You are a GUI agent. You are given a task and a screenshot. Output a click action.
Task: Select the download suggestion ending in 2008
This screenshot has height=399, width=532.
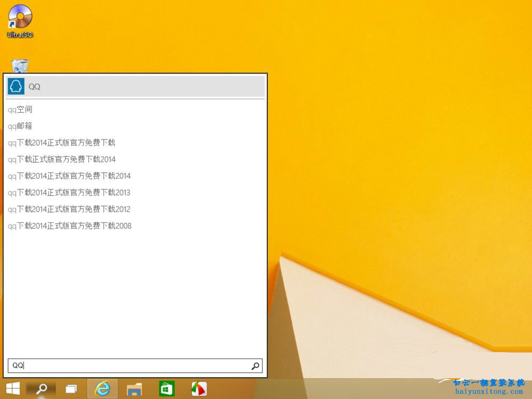point(69,226)
